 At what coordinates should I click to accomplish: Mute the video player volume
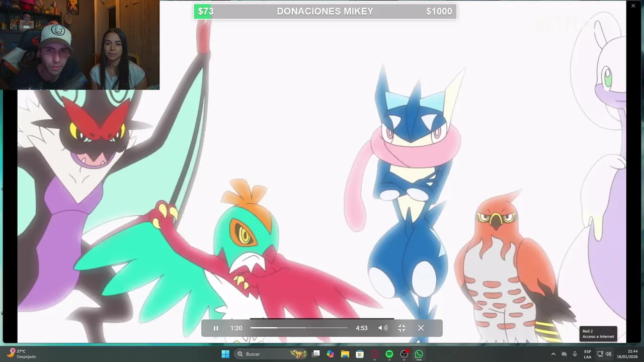pos(383,328)
